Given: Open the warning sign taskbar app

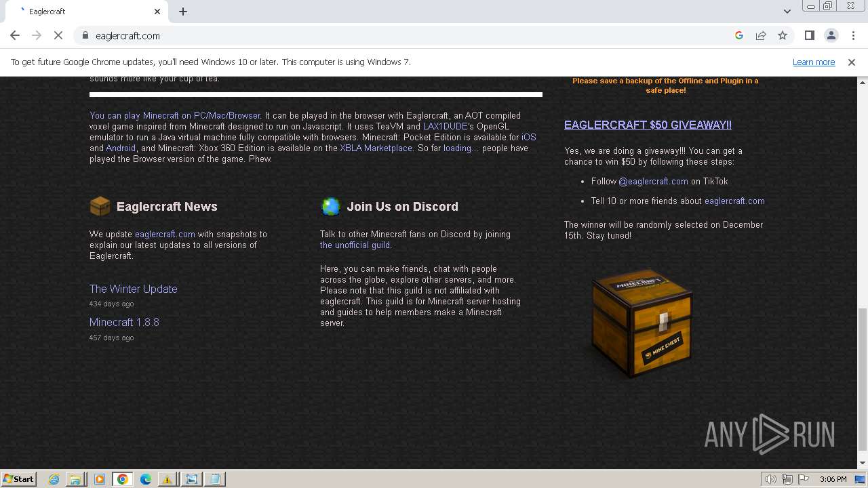Looking at the screenshot, I should 167,479.
